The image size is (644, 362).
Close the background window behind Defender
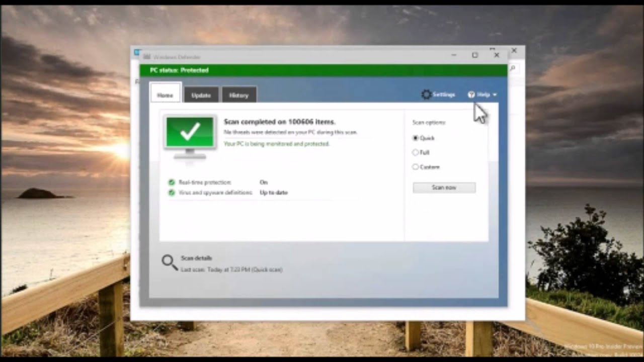pos(514,51)
